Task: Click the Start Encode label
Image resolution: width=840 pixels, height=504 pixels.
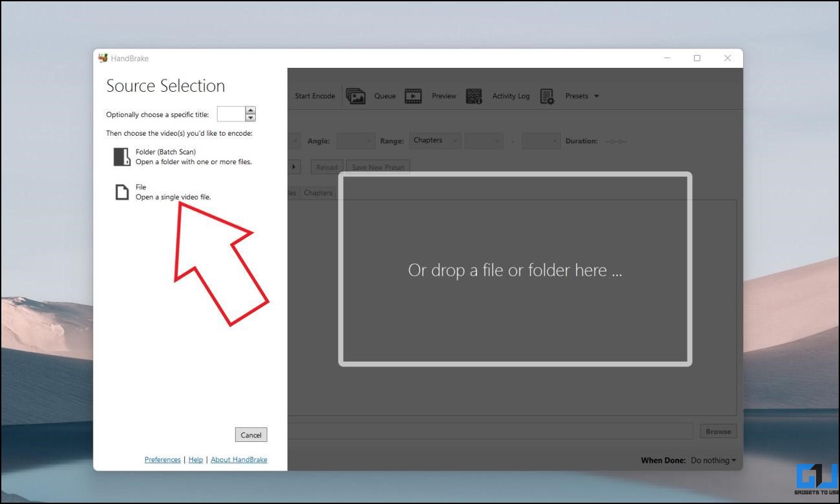Action: point(315,96)
